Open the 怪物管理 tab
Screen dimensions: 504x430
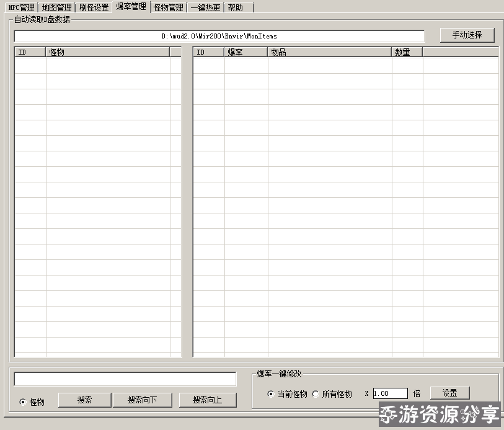coord(168,8)
